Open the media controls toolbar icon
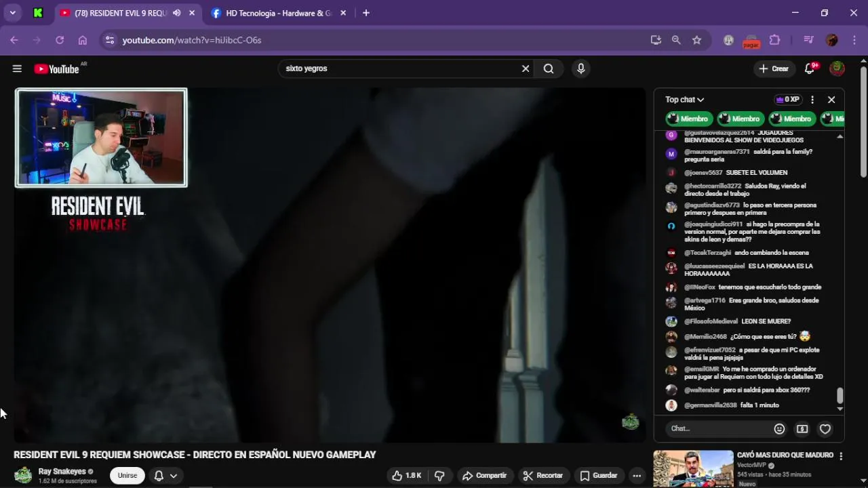The height and width of the screenshot is (488, 868). point(808,40)
